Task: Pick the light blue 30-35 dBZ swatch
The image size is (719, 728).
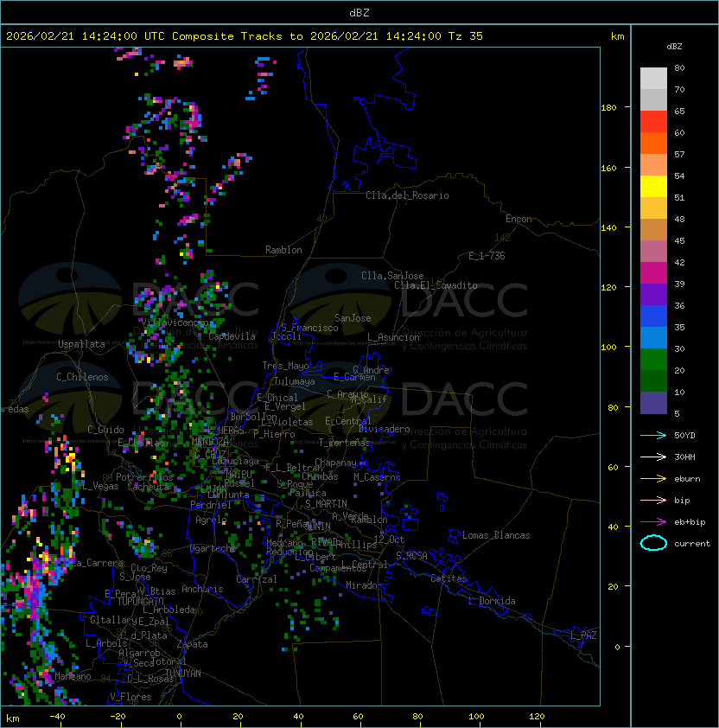Action: point(653,338)
